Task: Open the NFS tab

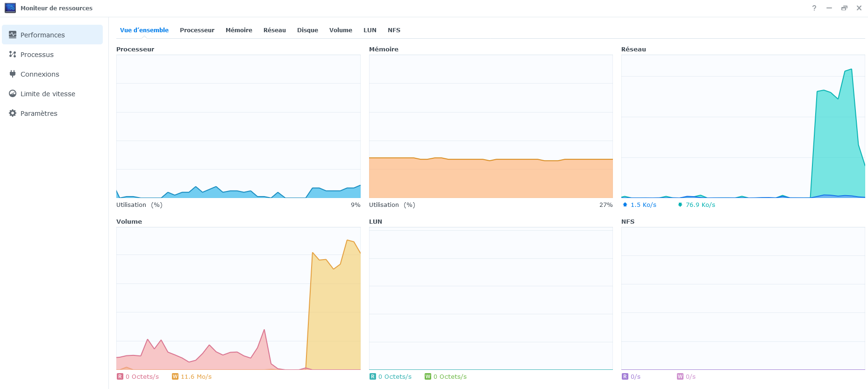Action: point(394,30)
